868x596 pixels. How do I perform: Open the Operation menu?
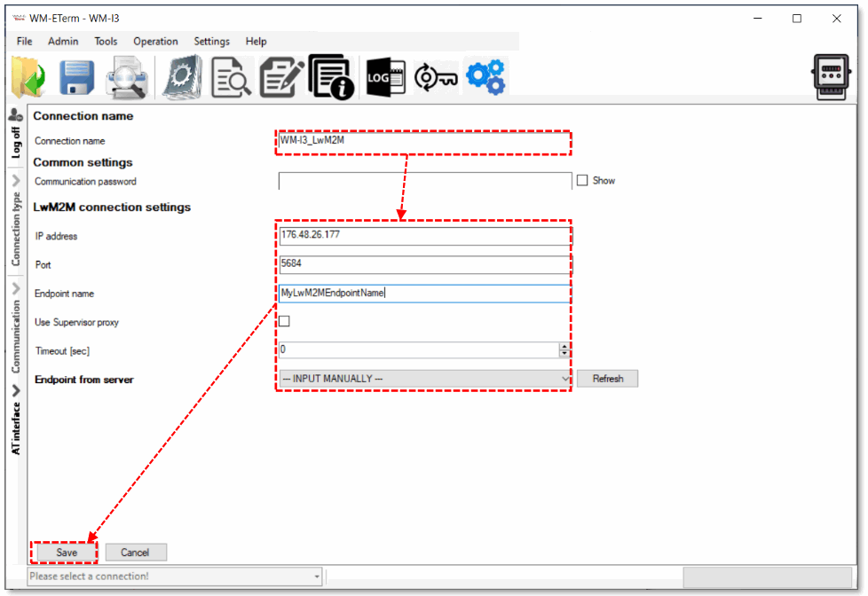pyautogui.click(x=155, y=41)
